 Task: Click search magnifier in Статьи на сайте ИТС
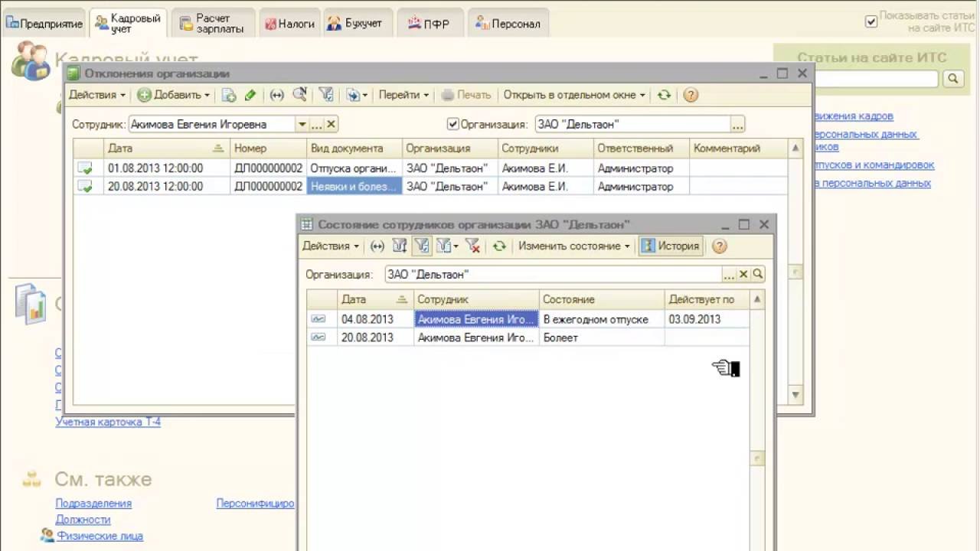tap(953, 78)
